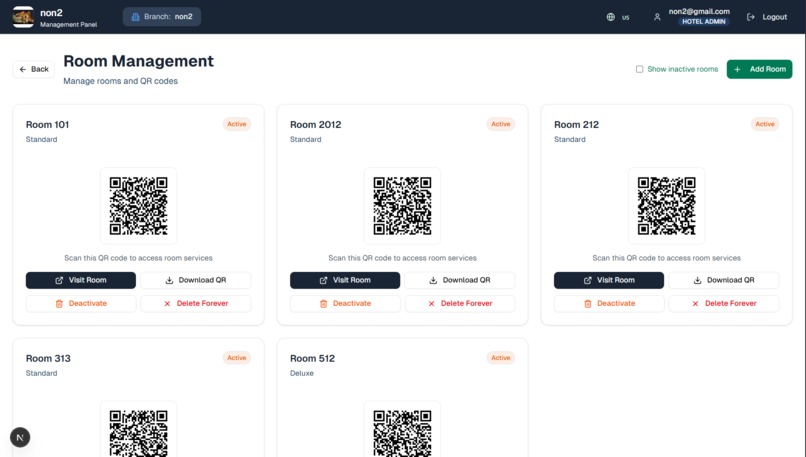Click the Room 2012 QR code image
Viewport: 806px width, 457px height.
pos(402,206)
